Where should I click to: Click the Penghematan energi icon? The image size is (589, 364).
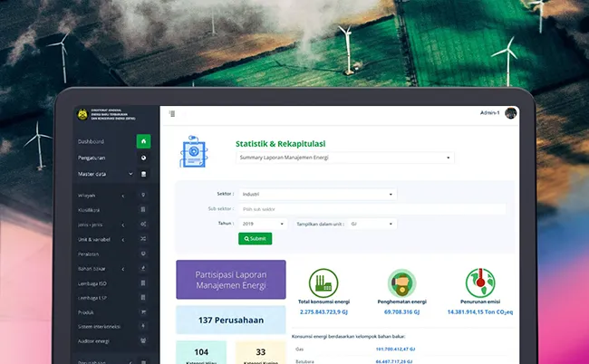[x=400, y=282]
